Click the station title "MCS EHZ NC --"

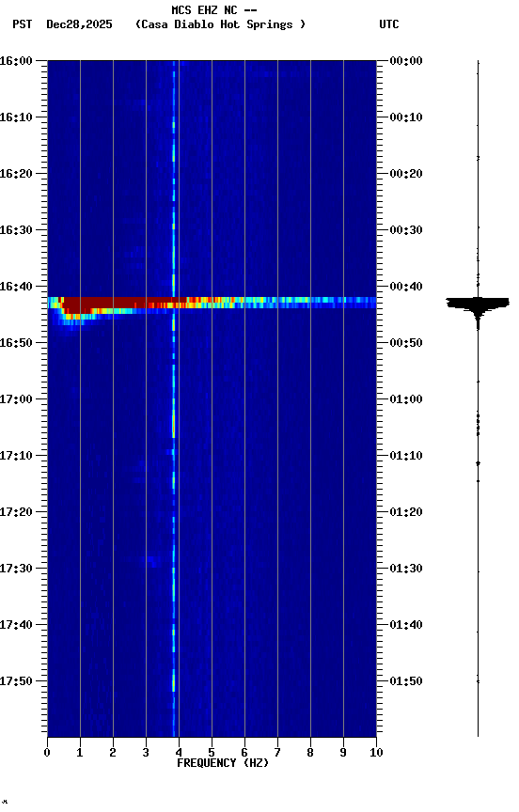(x=214, y=10)
